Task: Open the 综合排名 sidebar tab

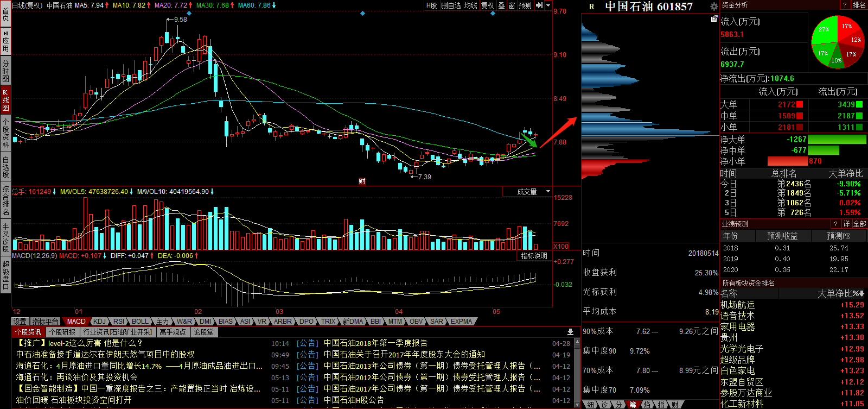Action: point(5,200)
